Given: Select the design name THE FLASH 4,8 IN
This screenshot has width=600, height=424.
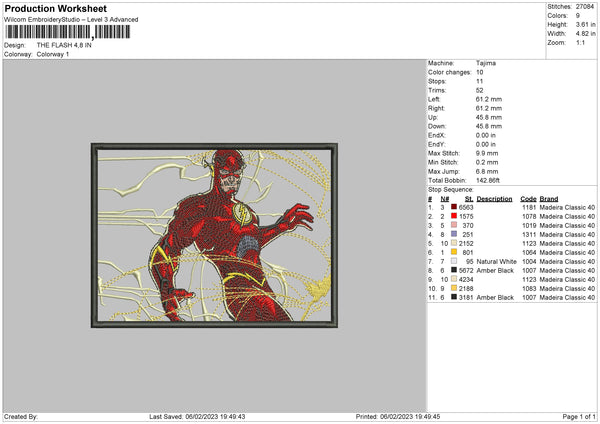Looking at the screenshot, I should pyautogui.click(x=64, y=45).
